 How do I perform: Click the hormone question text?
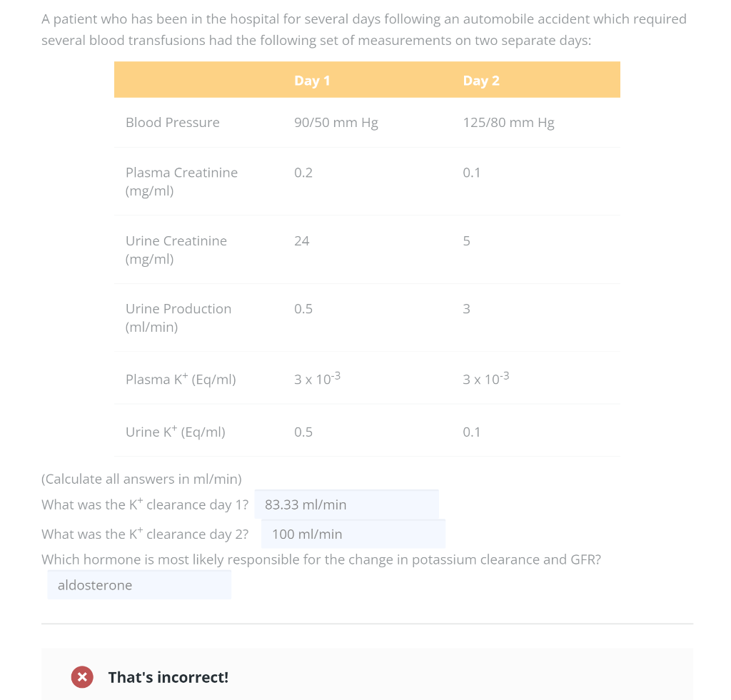(321, 559)
